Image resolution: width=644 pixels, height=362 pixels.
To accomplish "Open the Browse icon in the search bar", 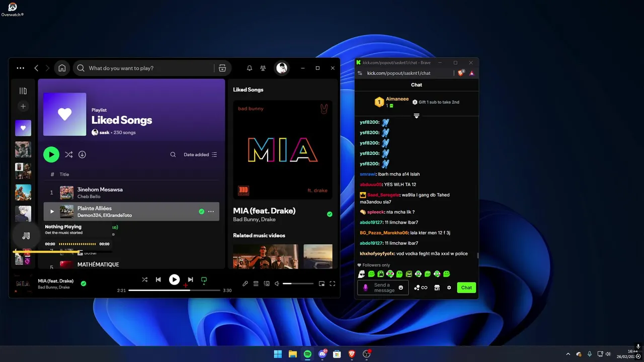I will pyautogui.click(x=222, y=68).
